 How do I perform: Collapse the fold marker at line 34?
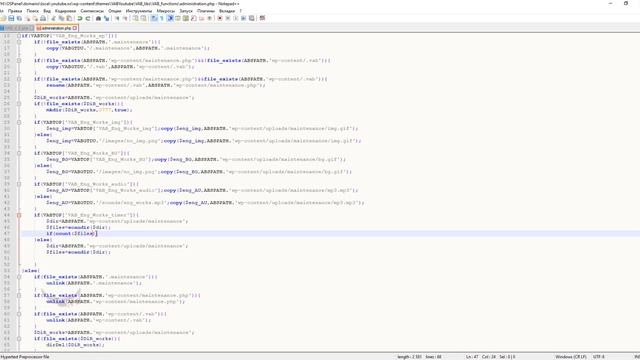click(19, 153)
